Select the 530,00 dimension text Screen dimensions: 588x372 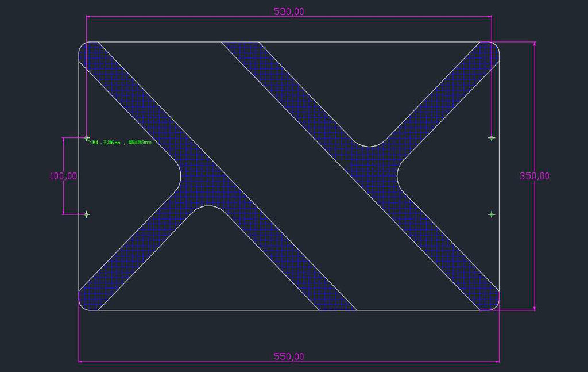point(289,11)
